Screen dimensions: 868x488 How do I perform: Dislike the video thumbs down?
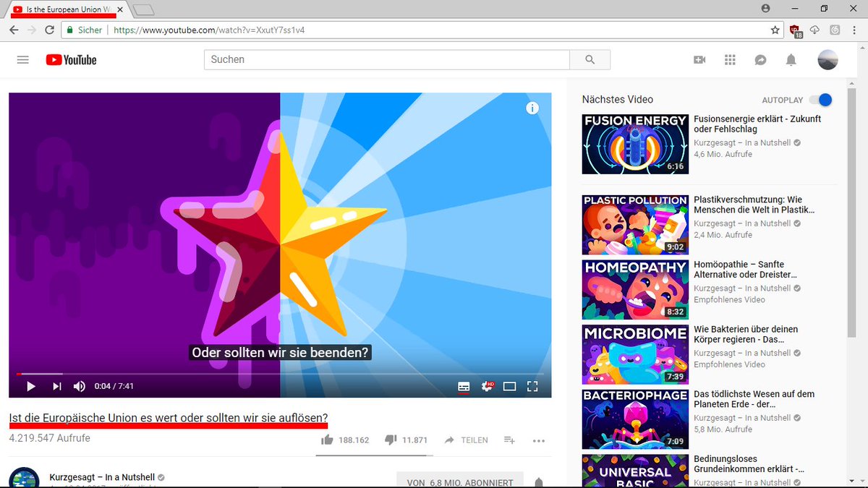click(391, 440)
